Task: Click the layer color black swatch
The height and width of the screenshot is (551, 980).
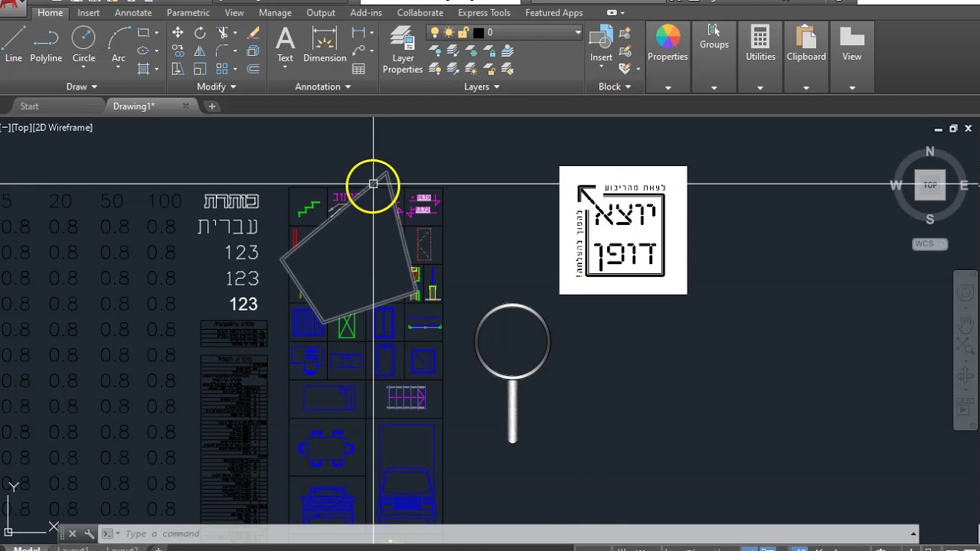Action: click(479, 33)
